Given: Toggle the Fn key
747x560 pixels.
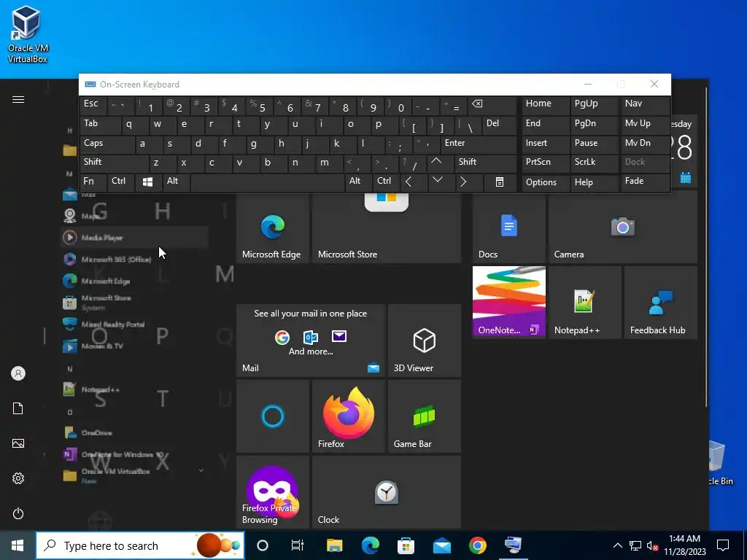Looking at the screenshot, I should (93, 182).
